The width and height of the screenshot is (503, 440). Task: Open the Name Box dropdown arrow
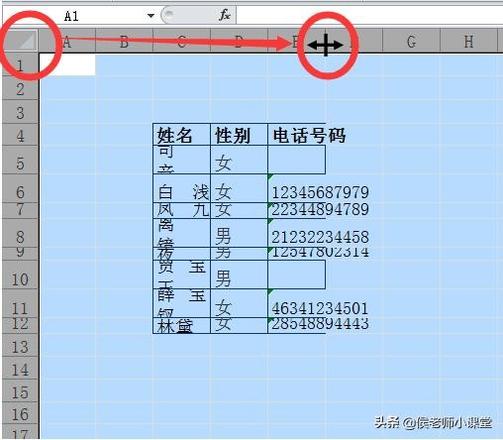pos(151,15)
